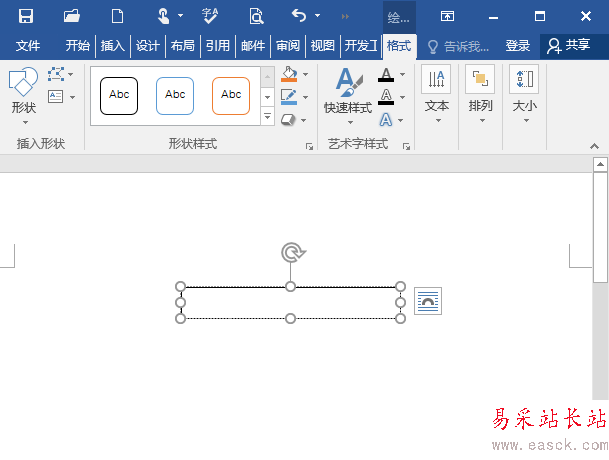
Task: Switch to the 布局 tab
Action: point(183,46)
